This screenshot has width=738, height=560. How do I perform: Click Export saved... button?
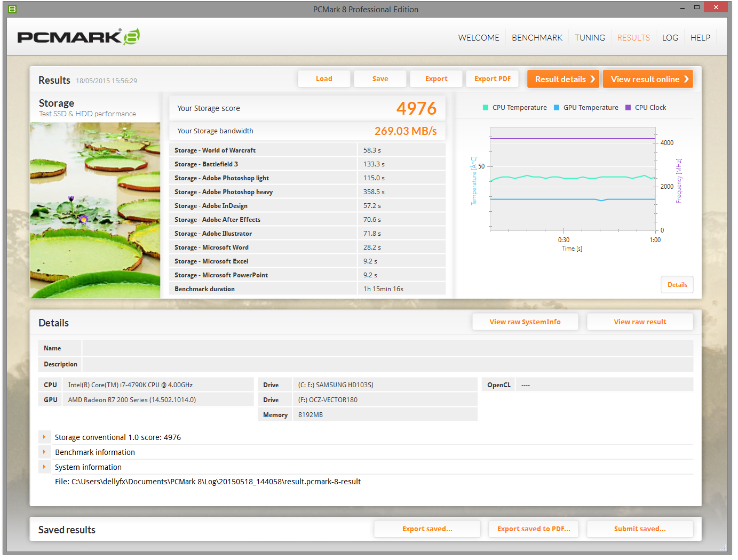point(427,529)
